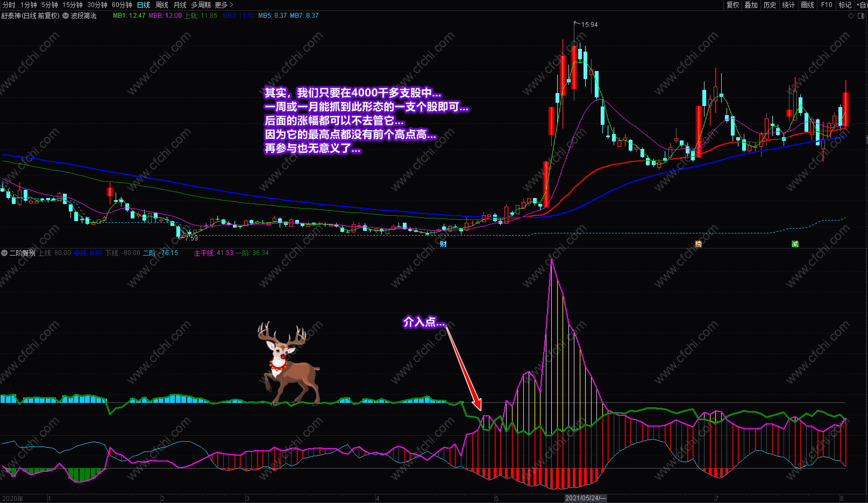Click the 叠加 overlay button
The height and width of the screenshot is (503, 868).
click(x=751, y=5)
